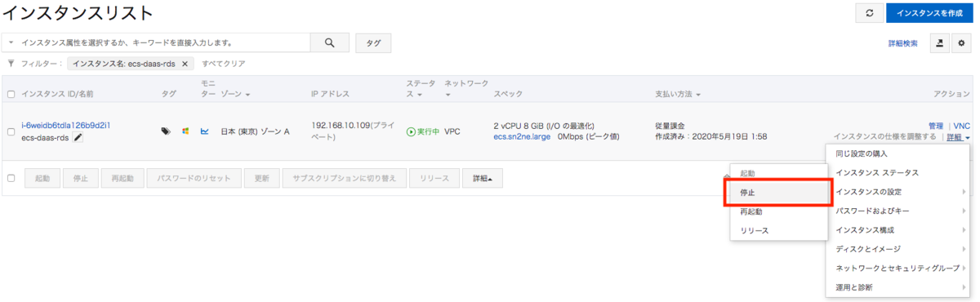Image resolution: width=980 pixels, height=302 pixels.
Task: Open the monitoring chart icon in the row
Action: click(x=205, y=131)
